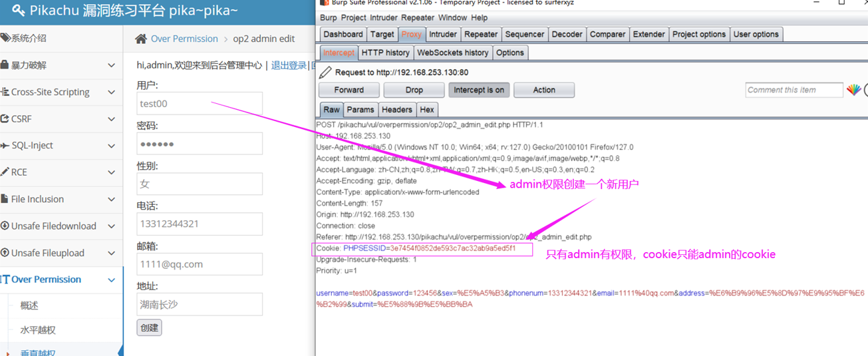This screenshot has height=356, width=868.
Task: Open the Project options tab
Action: pyautogui.click(x=699, y=34)
